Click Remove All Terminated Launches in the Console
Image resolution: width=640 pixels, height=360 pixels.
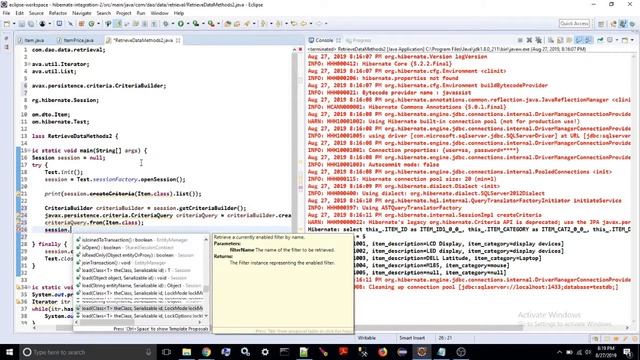click(539, 40)
